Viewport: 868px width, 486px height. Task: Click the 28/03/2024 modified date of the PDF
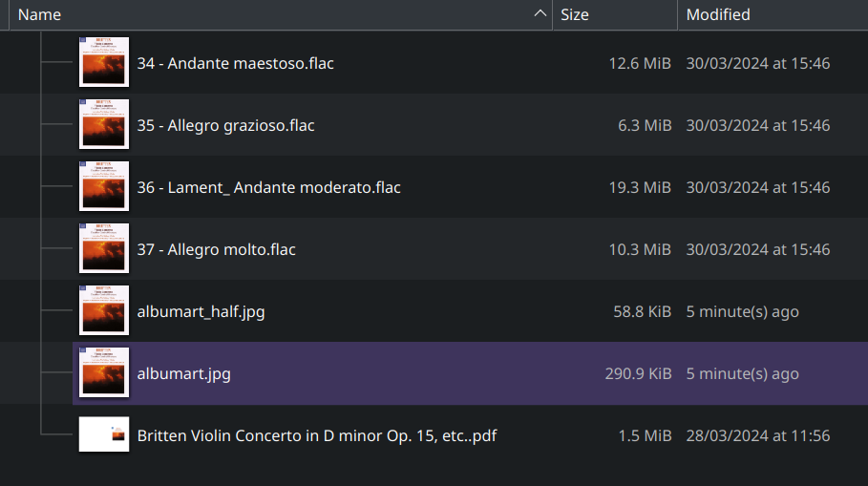click(x=757, y=435)
